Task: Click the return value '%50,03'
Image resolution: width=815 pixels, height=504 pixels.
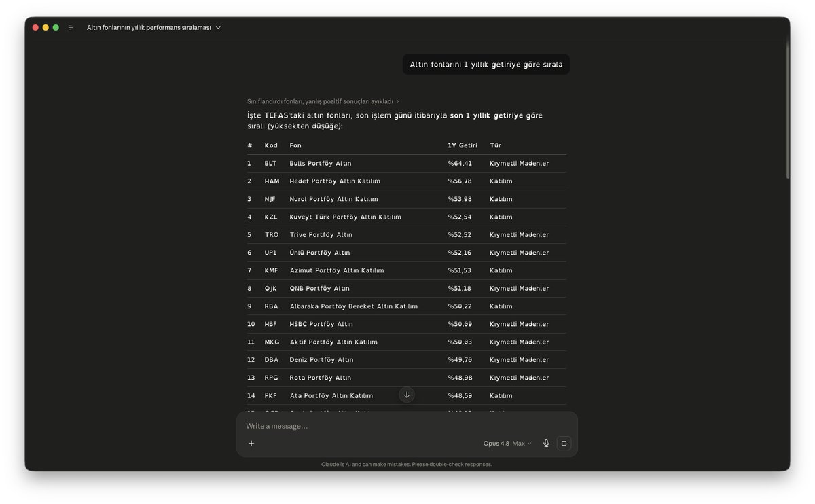Action: pos(460,342)
